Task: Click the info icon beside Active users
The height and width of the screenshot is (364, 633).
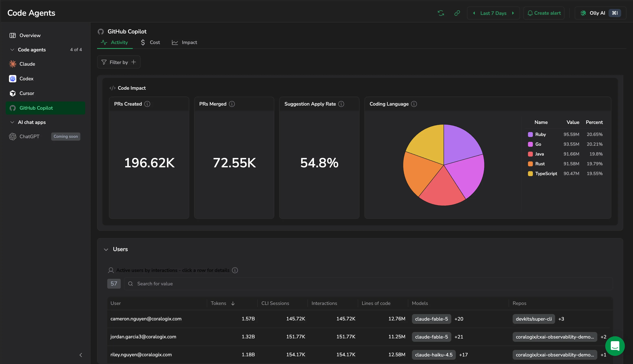Action: (235, 270)
